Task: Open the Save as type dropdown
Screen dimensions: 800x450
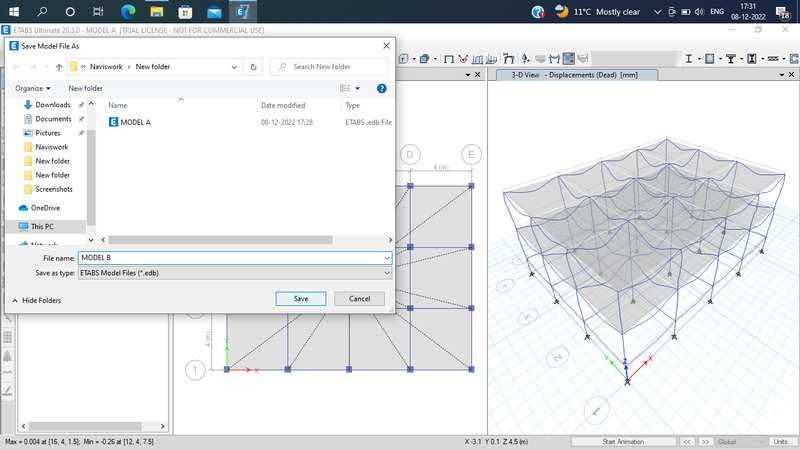Action: click(386, 273)
